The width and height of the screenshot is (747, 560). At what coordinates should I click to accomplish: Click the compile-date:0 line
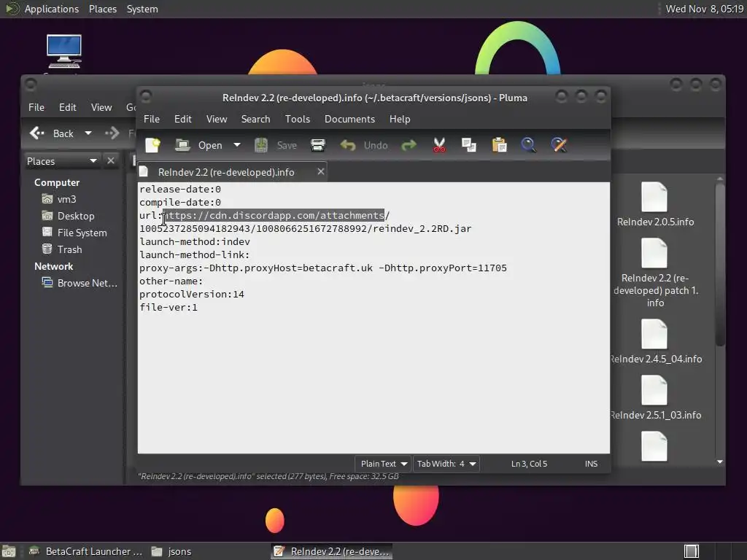[180, 202]
